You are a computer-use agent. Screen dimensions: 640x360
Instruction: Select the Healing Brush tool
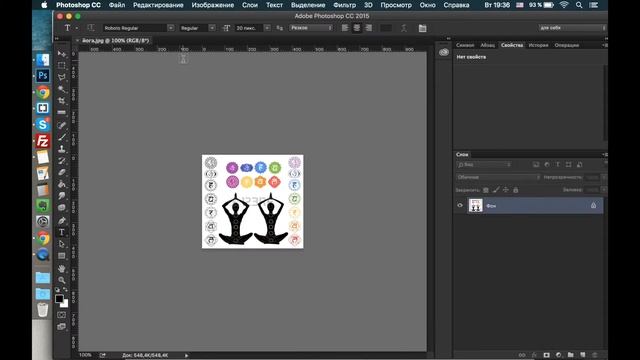(x=62, y=125)
